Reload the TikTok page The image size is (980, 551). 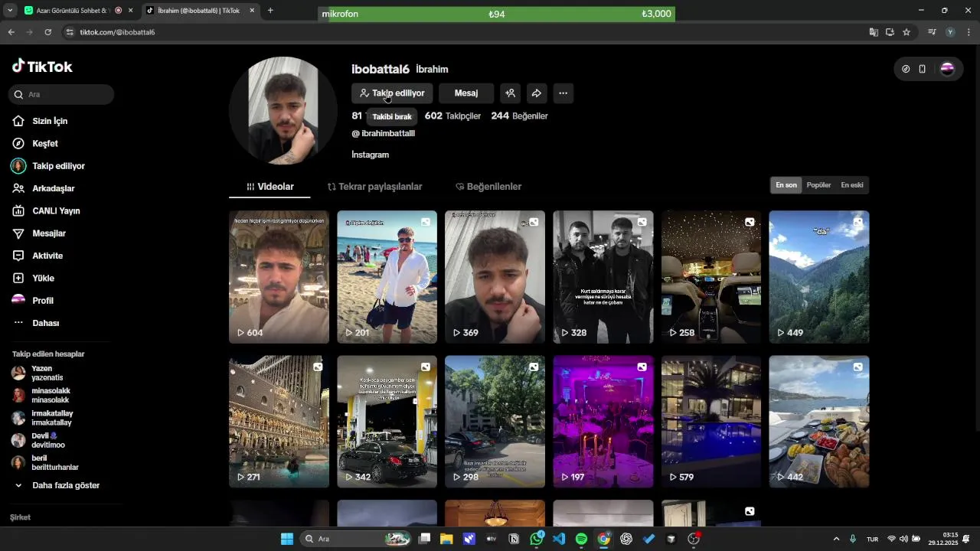pyautogui.click(x=47, y=32)
